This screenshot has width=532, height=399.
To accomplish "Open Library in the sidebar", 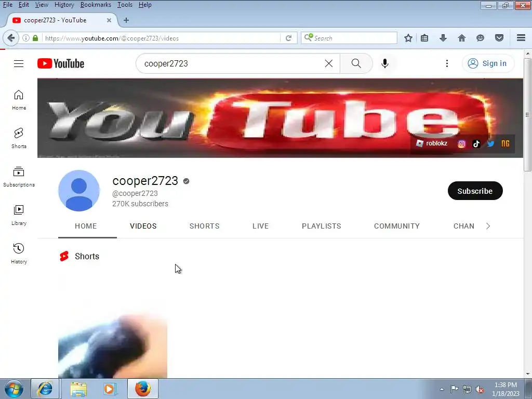I will click(19, 216).
